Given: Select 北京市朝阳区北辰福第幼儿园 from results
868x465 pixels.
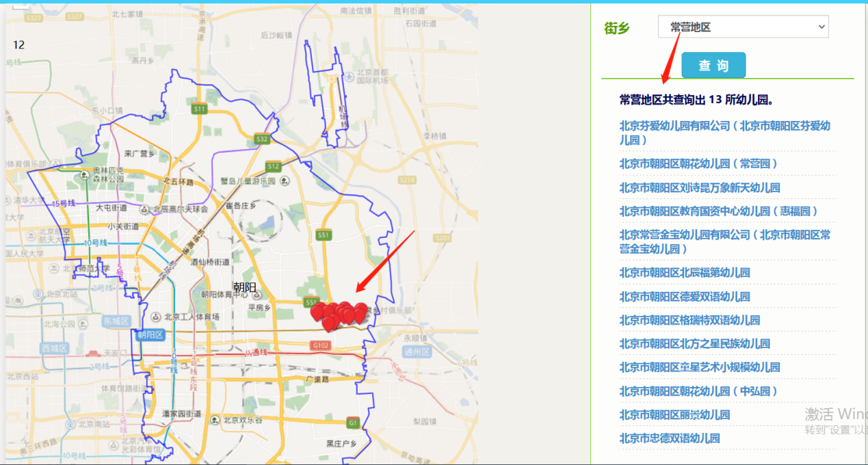Looking at the screenshot, I should pyautogui.click(x=685, y=272).
